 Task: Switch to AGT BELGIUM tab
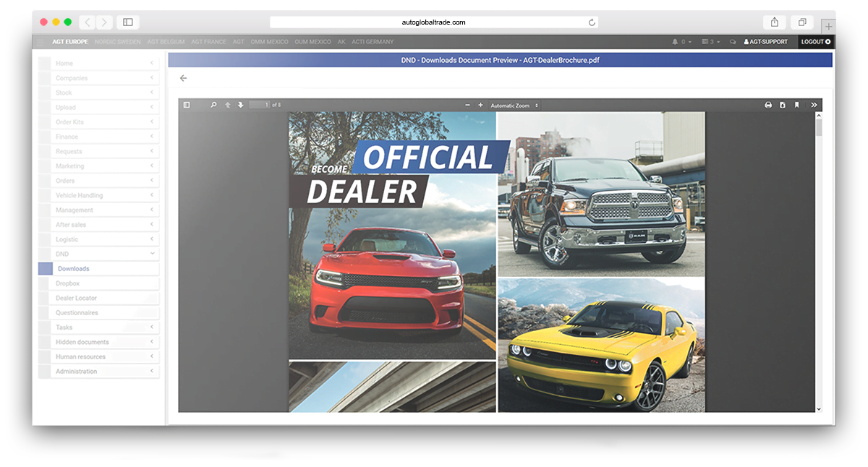[166, 42]
